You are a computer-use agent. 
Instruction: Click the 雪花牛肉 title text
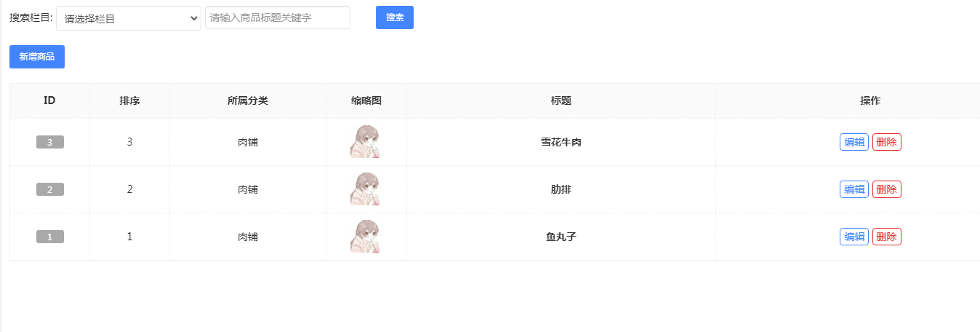pyautogui.click(x=561, y=143)
